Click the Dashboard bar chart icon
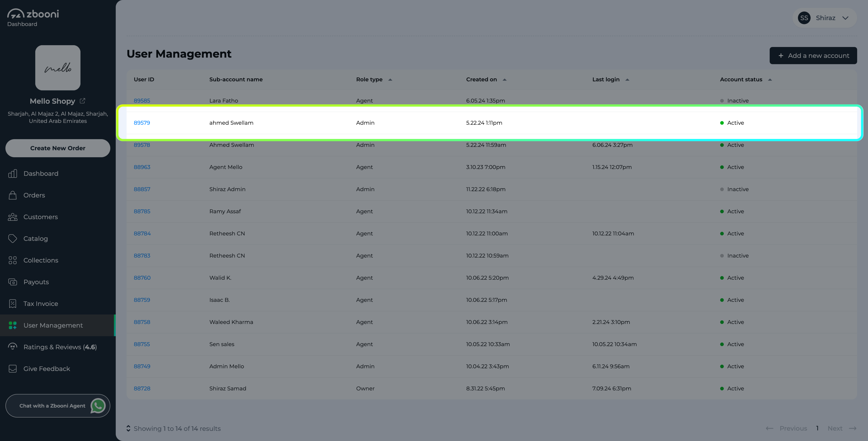Viewport: 868px width, 441px height. coord(13,174)
